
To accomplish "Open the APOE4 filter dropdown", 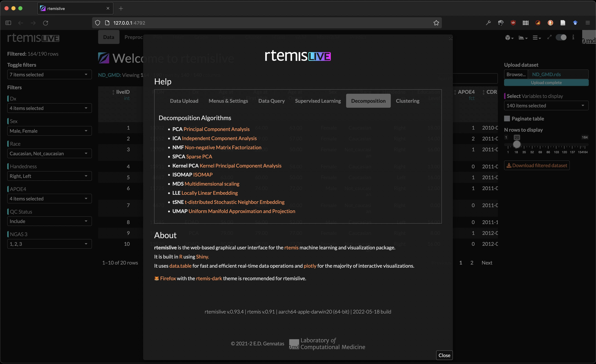I will click(x=49, y=198).
